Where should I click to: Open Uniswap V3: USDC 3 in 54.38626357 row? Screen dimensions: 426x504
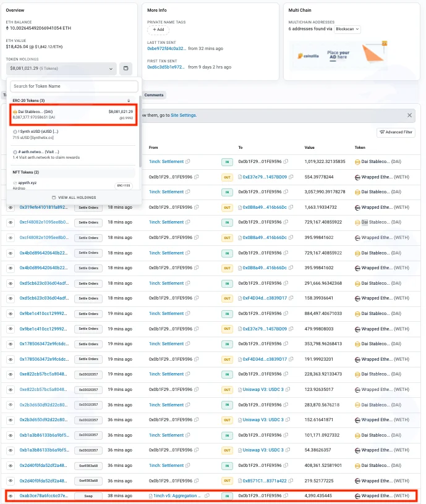click(263, 450)
